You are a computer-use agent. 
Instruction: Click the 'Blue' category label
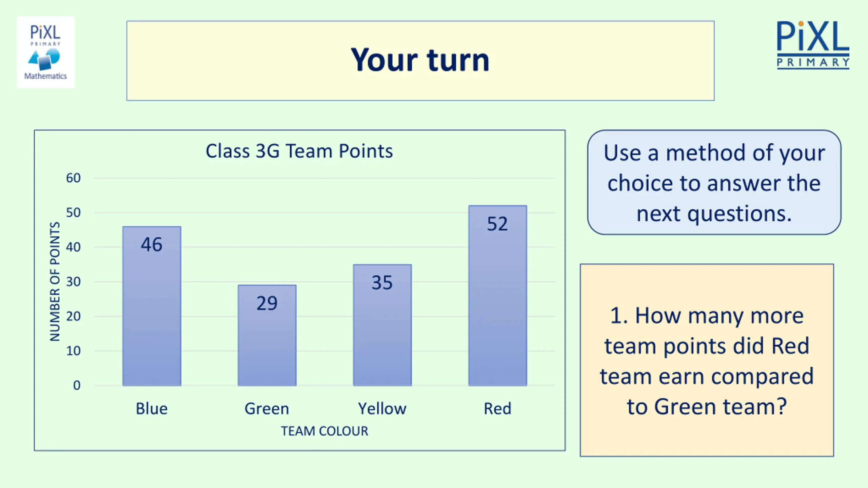152,409
